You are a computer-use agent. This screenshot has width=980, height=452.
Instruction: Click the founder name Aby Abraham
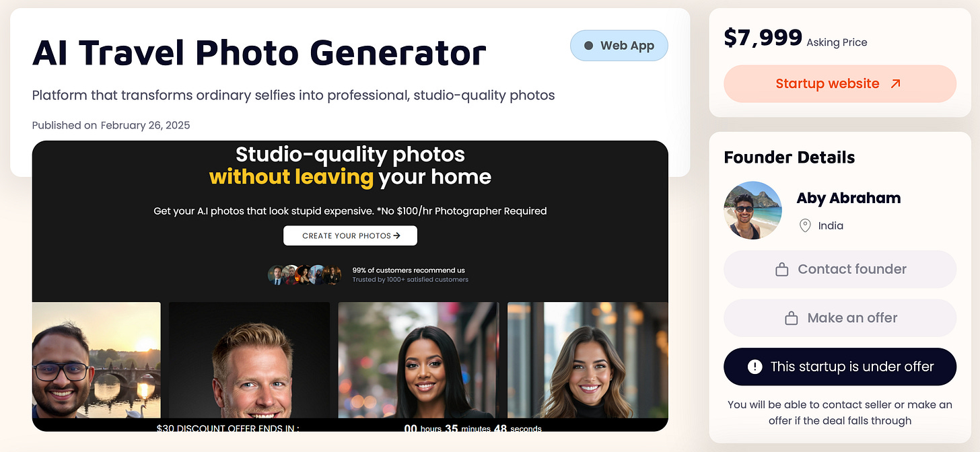tap(848, 198)
